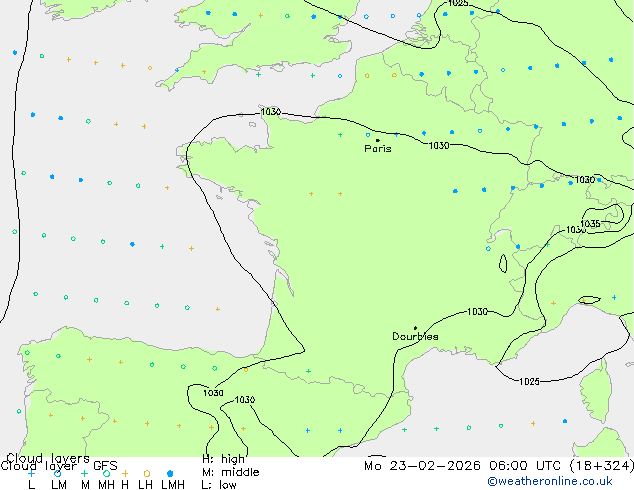634x490 pixels.
Task: Click the 'LH' legend abbreviation text
Action: coord(145,485)
